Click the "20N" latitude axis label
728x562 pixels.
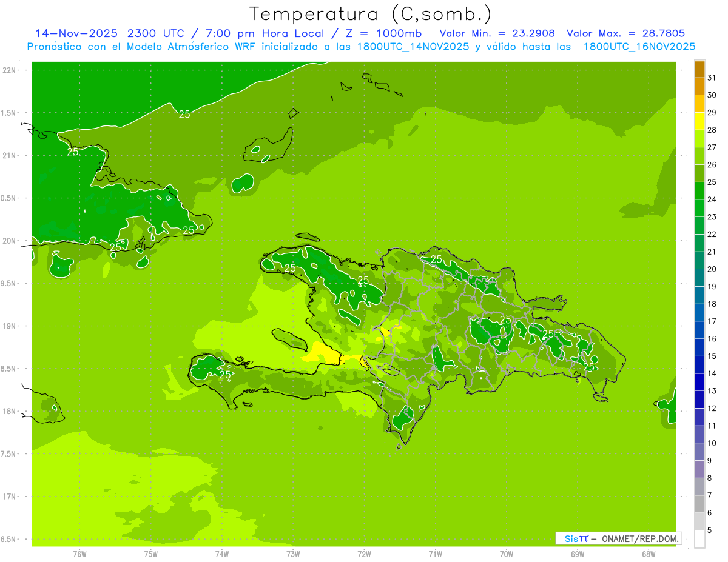click(x=10, y=241)
